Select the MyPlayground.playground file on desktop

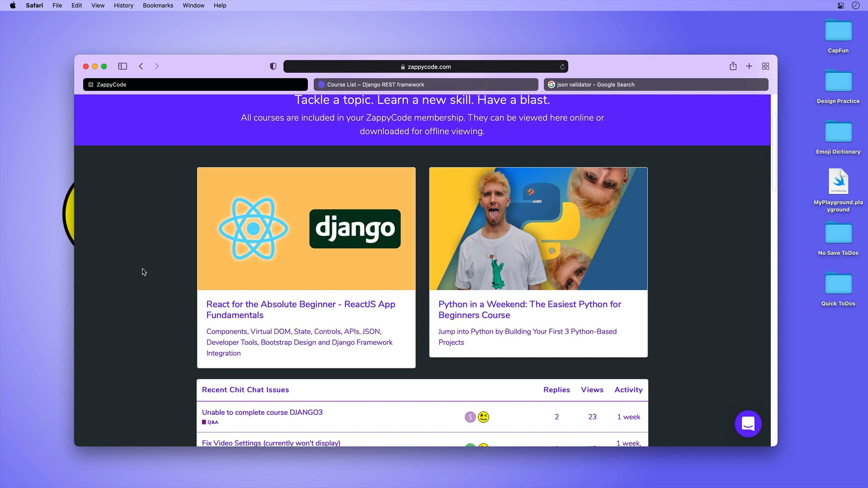pos(838,190)
